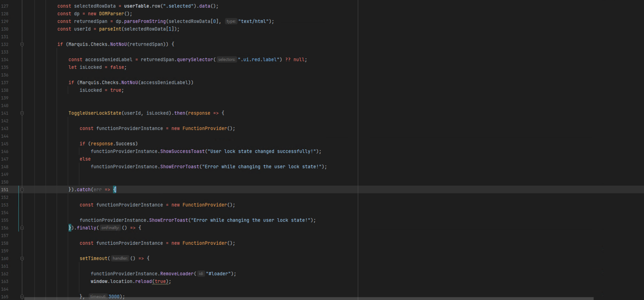Screen dimensions: 644x300
Task: Click the 'selectors:' inlay hint
Action: 226,59
